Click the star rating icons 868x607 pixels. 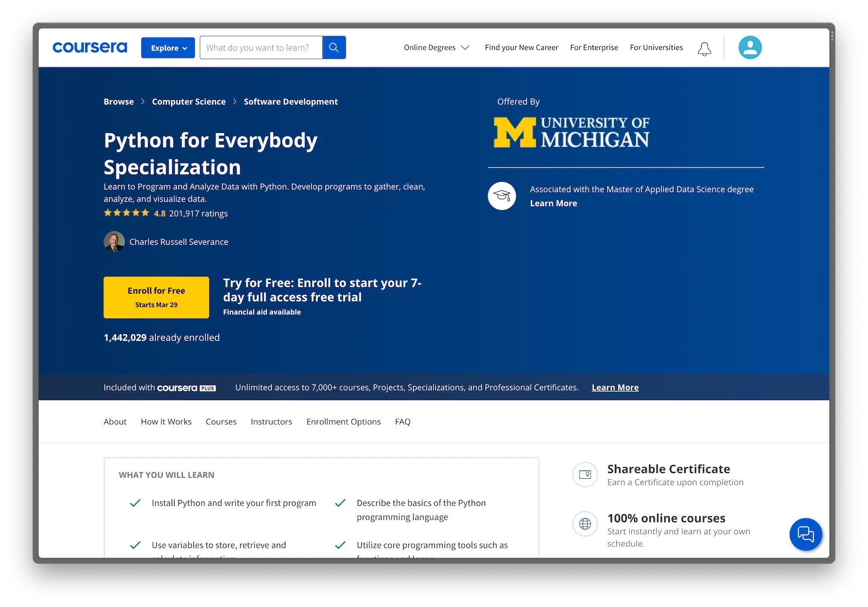point(126,213)
